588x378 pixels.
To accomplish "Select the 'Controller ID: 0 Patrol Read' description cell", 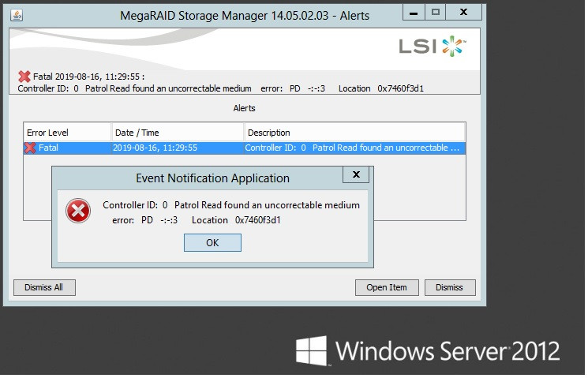I will click(x=356, y=148).
